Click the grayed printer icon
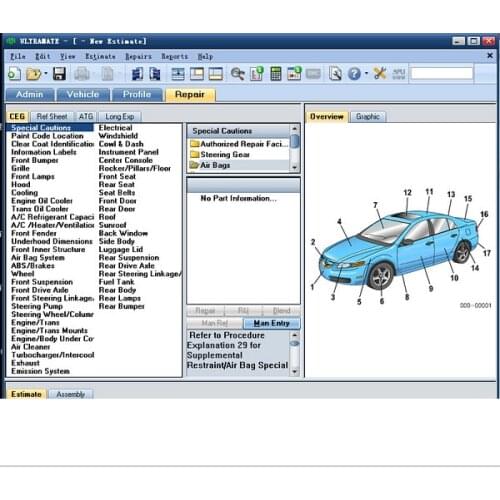The image size is (500, 500). (82, 74)
